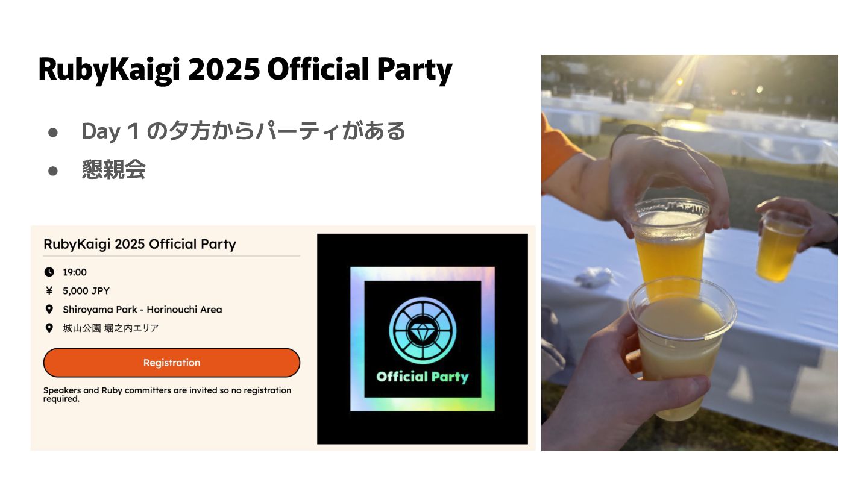The height and width of the screenshot is (488, 868).
Task: Click the orange Registration button
Action: (172, 363)
